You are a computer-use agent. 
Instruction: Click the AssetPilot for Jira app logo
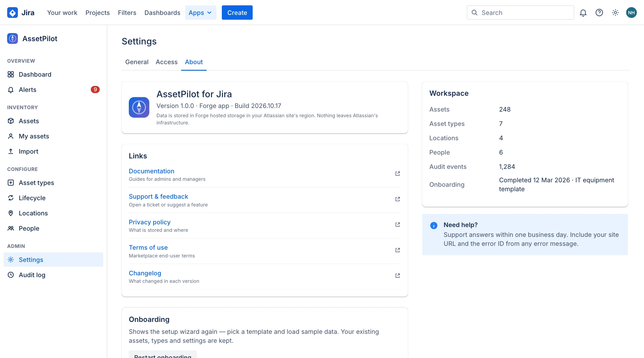pos(139,107)
